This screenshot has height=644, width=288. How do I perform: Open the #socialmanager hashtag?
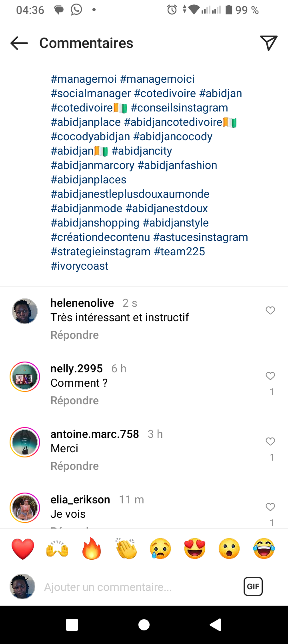click(x=91, y=93)
